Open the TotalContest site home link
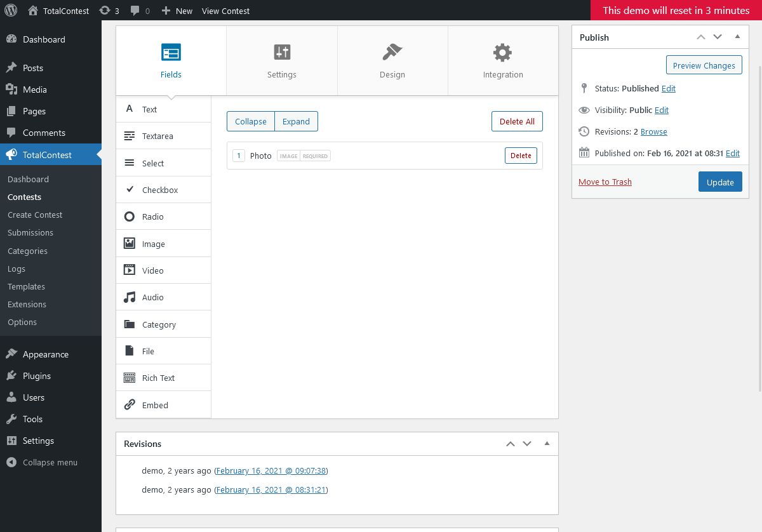 coord(58,11)
